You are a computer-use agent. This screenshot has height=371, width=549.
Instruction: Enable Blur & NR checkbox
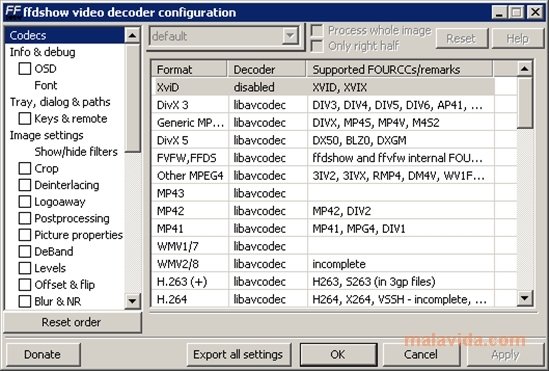point(25,301)
